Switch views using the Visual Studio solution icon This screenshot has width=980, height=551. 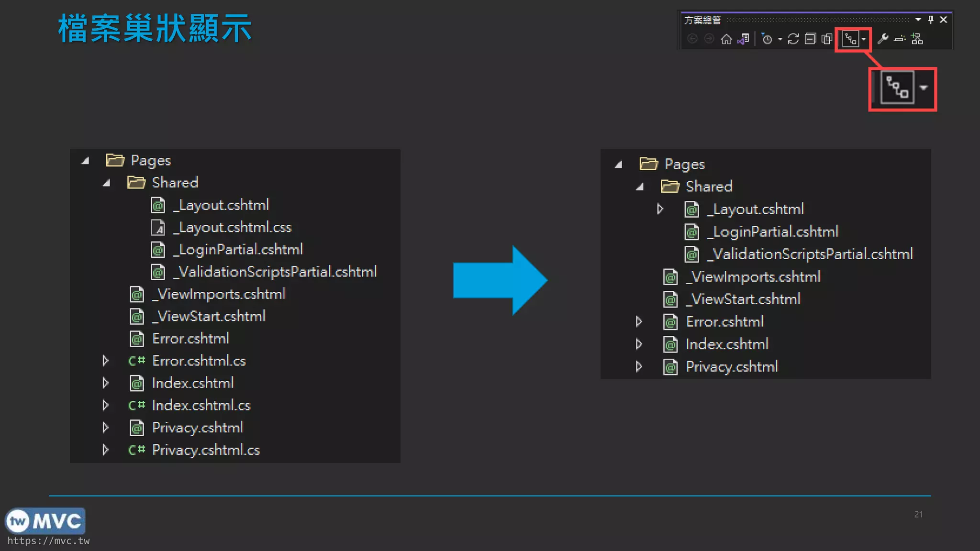(743, 39)
